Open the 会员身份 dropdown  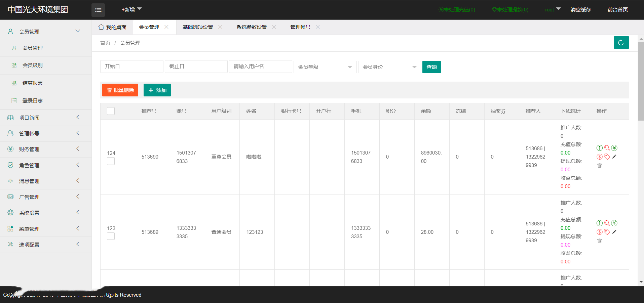(x=389, y=67)
